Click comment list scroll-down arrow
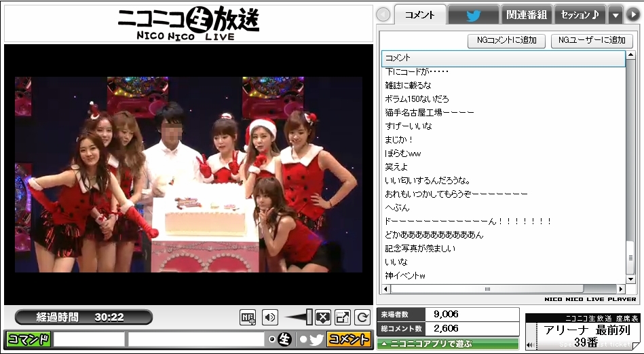Image resolution: width=644 pixels, height=354 pixels. point(630,279)
